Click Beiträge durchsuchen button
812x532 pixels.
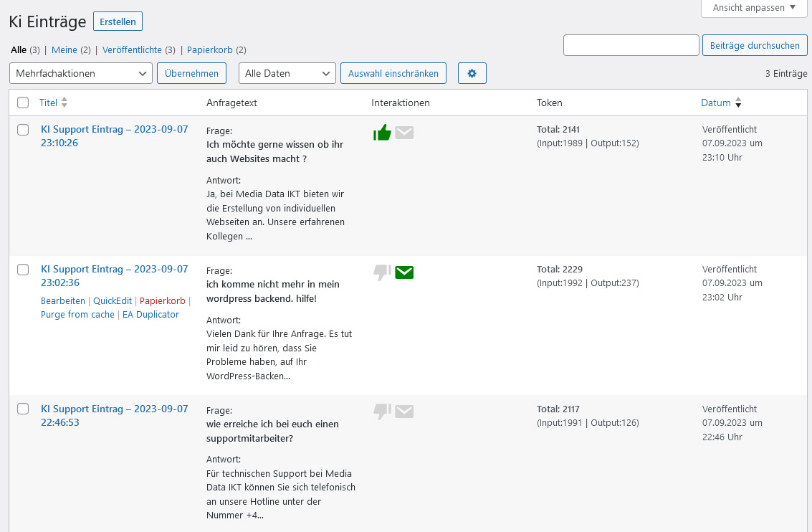tap(755, 46)
